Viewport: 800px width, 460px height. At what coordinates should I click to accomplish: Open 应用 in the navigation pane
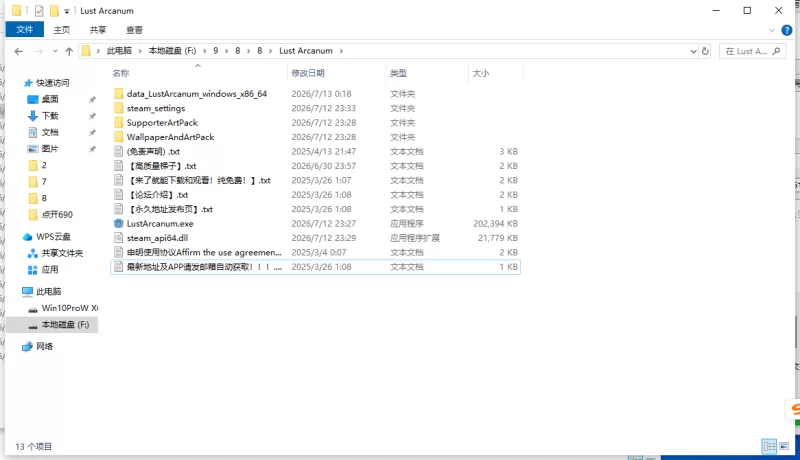tap(49, 269)
